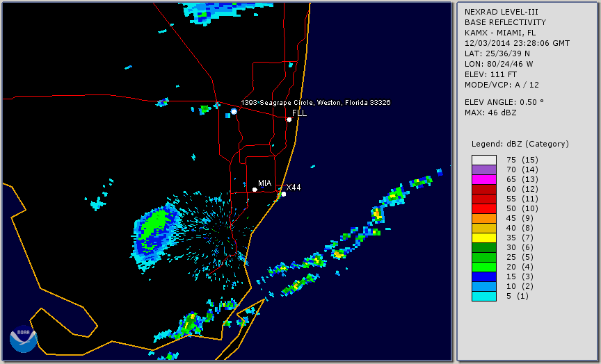Click the KAMX - MIAMI, FL text
This screenshot has height=364, width=601.
[500, 33]
